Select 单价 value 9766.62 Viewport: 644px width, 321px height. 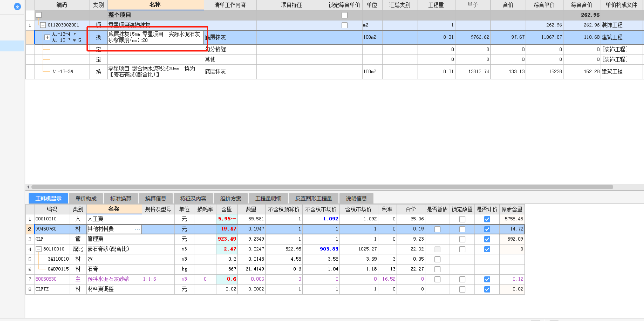473,37
